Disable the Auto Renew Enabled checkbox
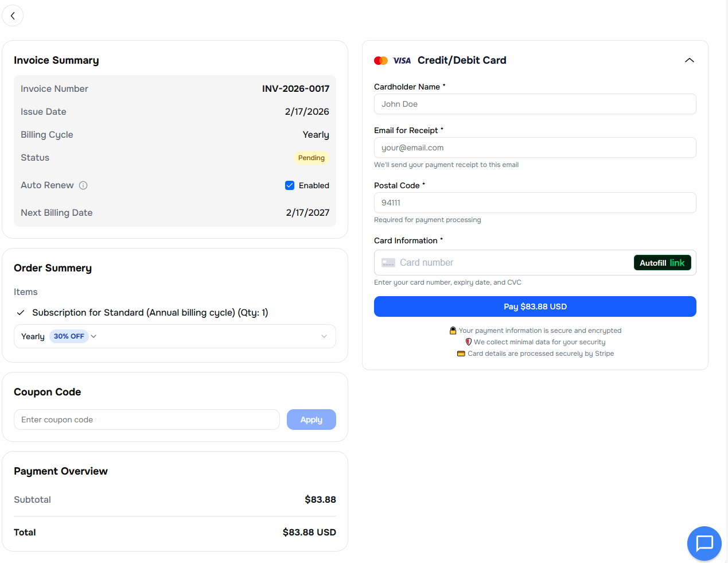This screenshot has height=563, width=728. 290,185
